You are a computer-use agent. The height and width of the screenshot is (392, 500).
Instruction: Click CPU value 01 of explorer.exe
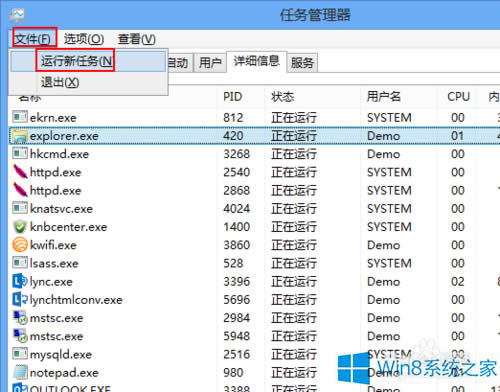[x=458, y=136]
